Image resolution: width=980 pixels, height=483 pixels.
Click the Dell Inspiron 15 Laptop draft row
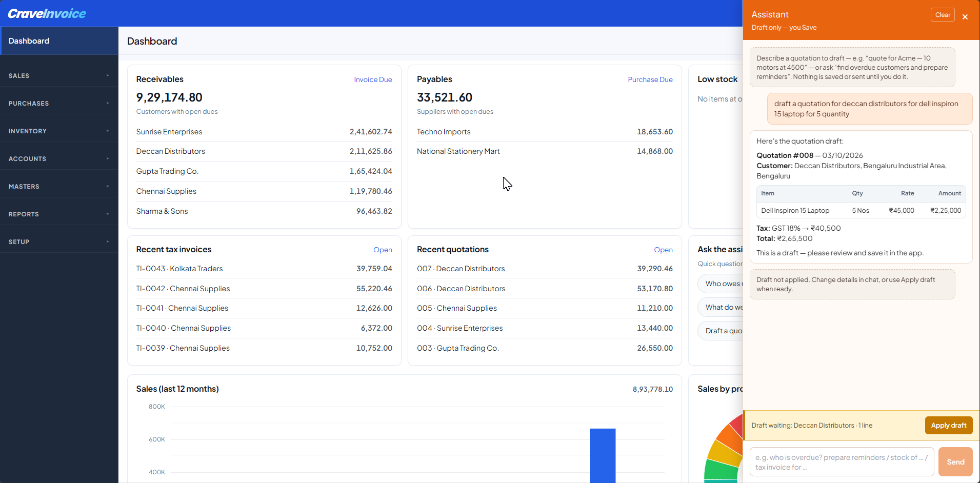pos(861,210)
